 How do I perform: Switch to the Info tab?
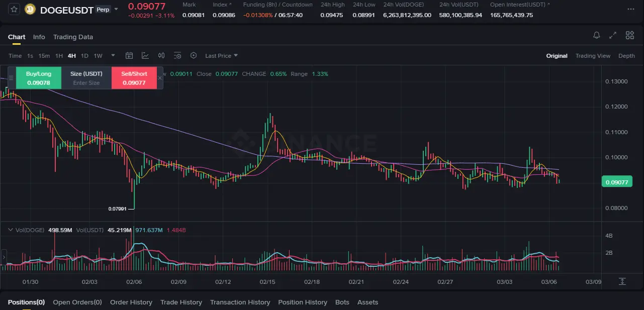click(x=39, y=37)
